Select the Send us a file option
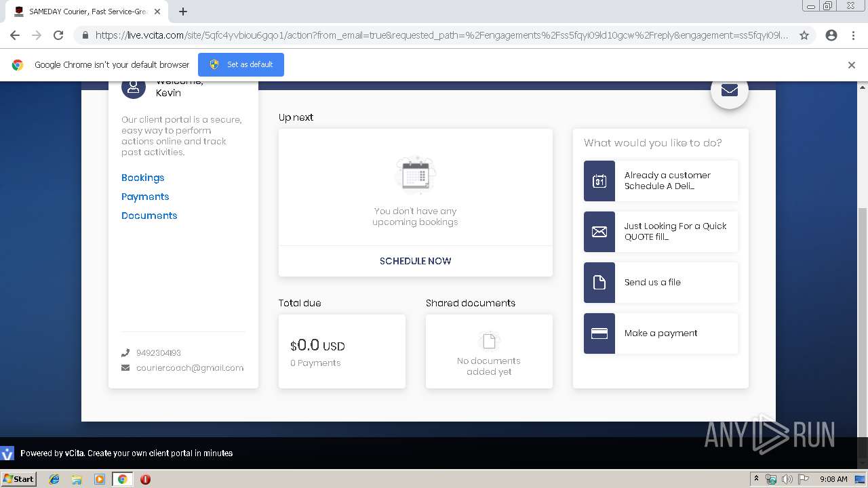The width and height of the screenshot is (868, 488). pos(660,283)
